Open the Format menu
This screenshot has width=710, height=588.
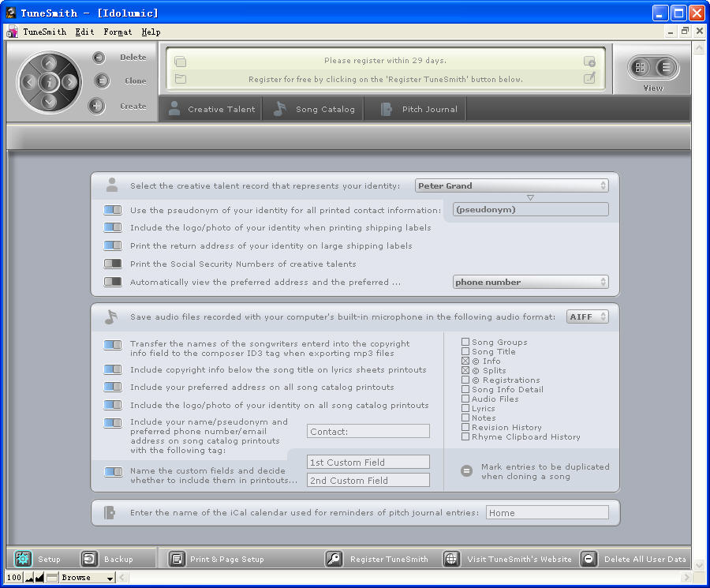118,32
